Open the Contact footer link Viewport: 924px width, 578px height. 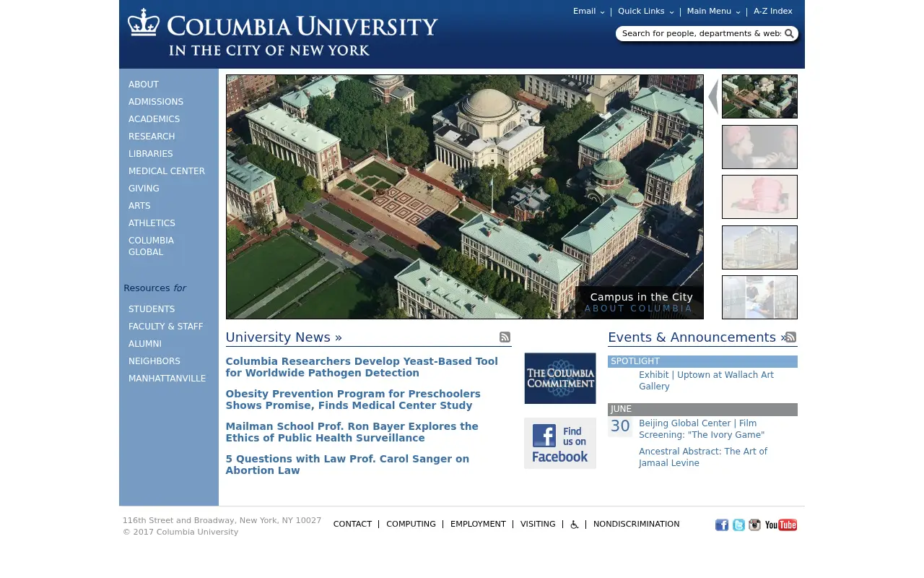[352, 525]
